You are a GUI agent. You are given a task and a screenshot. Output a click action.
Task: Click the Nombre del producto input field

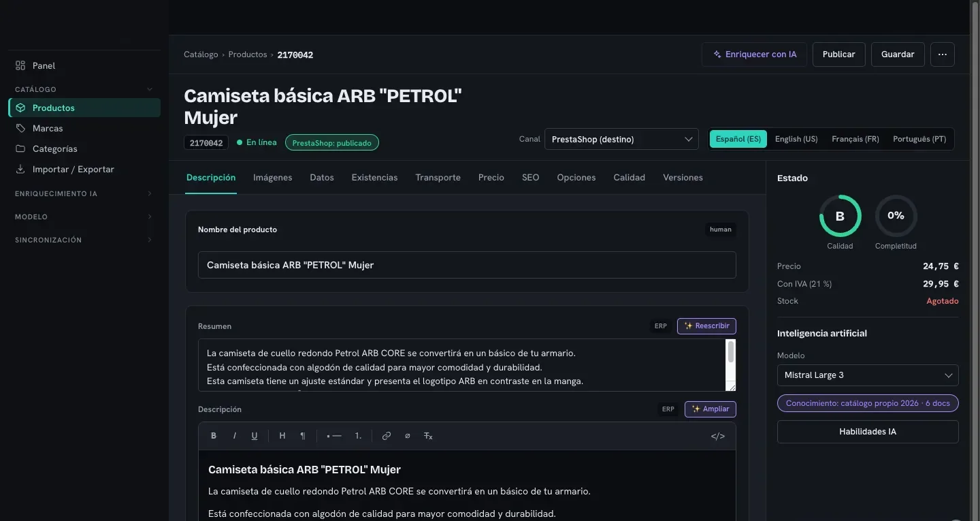(467, 265)
